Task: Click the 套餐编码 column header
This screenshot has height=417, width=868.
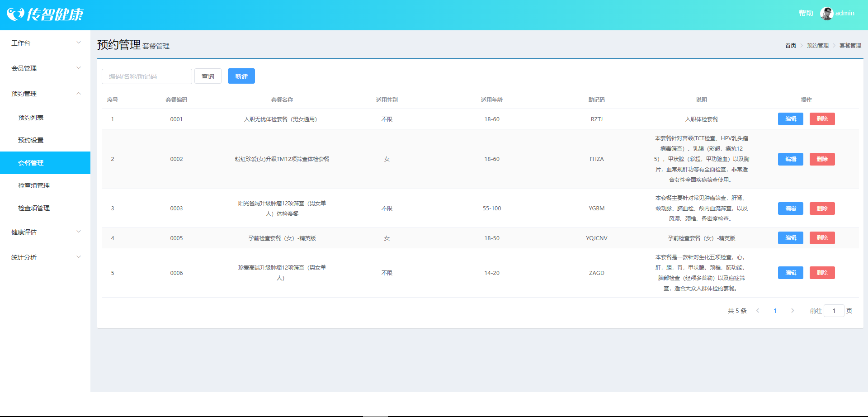Action: point(176,100)
